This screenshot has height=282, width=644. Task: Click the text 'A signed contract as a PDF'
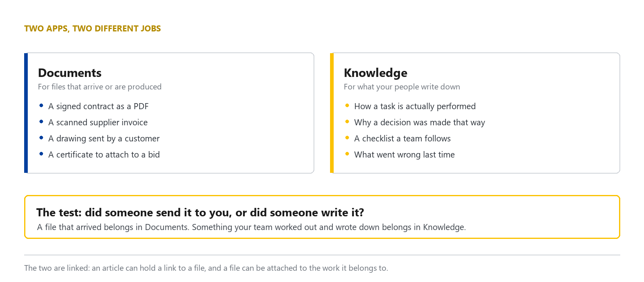click(98, 106)
